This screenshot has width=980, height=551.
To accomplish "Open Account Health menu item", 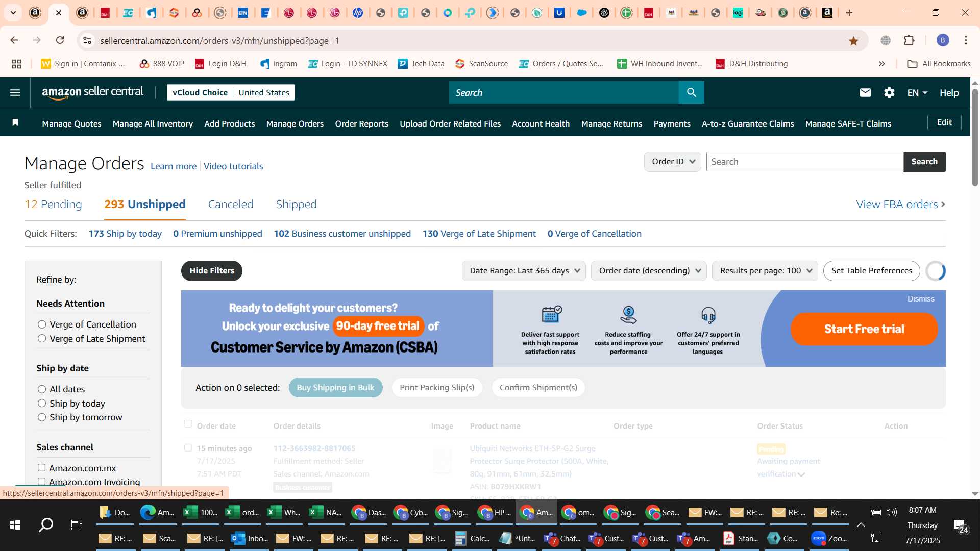I will tap(541, 124).
